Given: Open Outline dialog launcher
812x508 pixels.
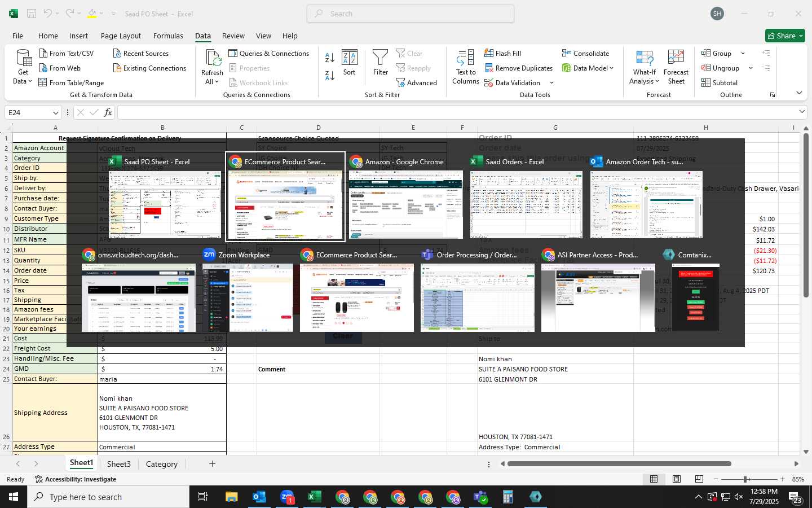Looking at the screenshot, I should click(773, 95).
